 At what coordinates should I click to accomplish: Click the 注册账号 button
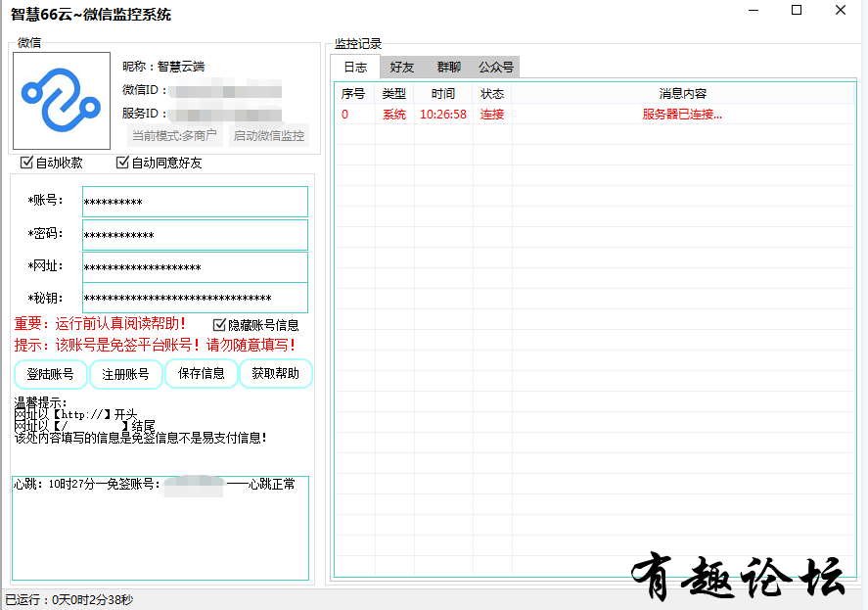point(125,374)
